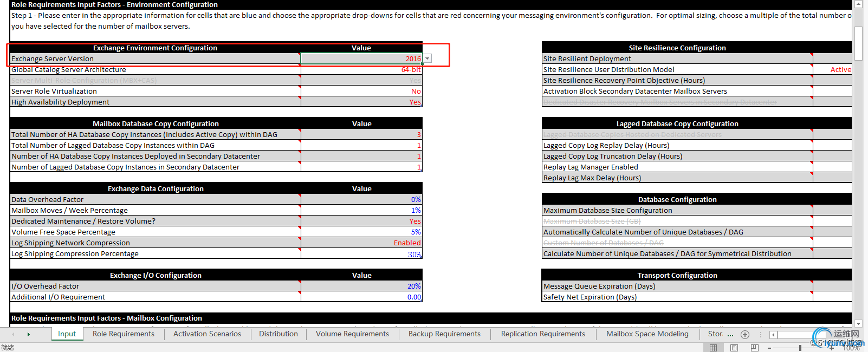868x352 pixels.
Task: Open the Backup Requirements sheet tab
Action: [444, 334]
